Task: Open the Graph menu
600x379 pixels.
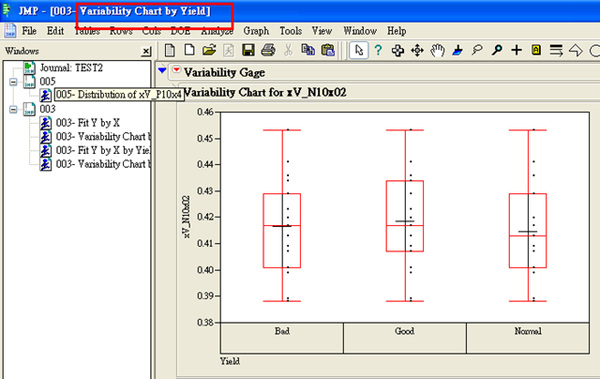Action: point(256,31)
